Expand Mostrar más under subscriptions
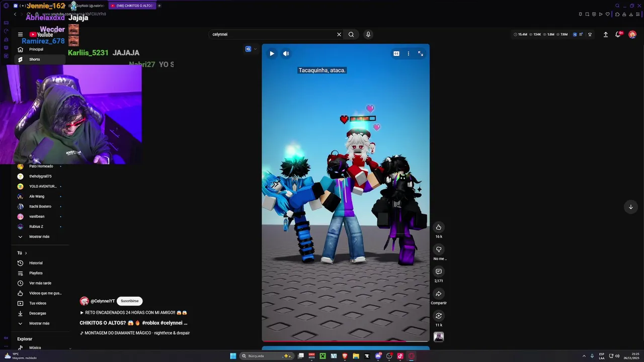This screenshot has height=362, width=644. (x=39, y=236)
